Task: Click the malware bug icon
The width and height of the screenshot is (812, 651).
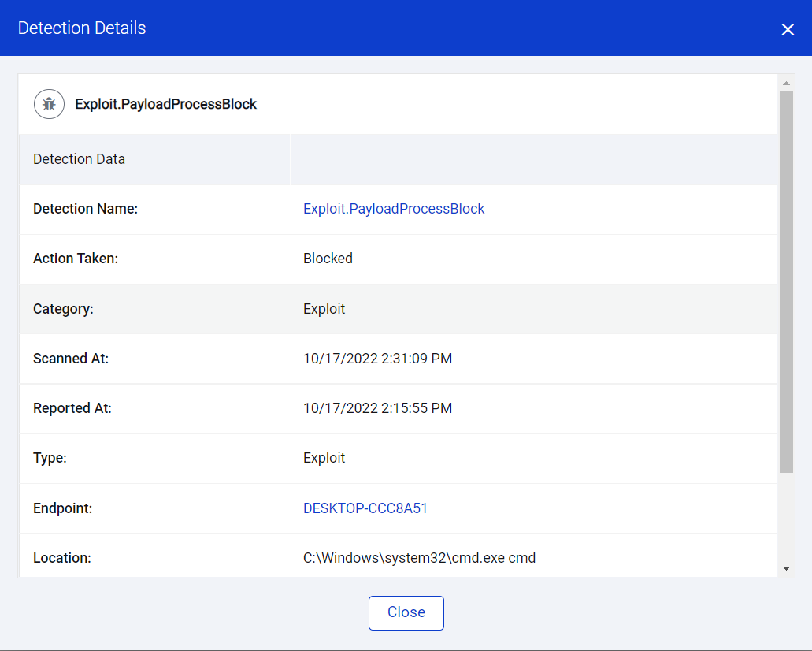Action: [x=49, y=103]
